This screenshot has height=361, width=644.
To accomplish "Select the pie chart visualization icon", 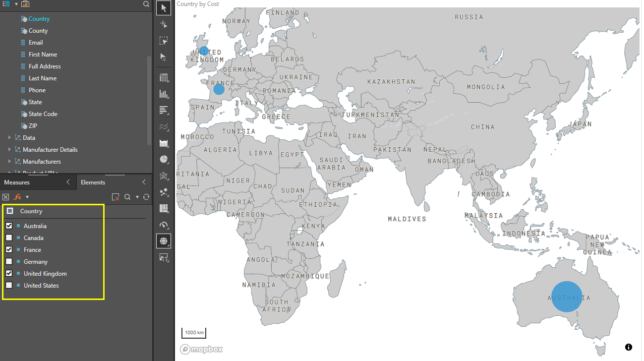I will point(164,160).
